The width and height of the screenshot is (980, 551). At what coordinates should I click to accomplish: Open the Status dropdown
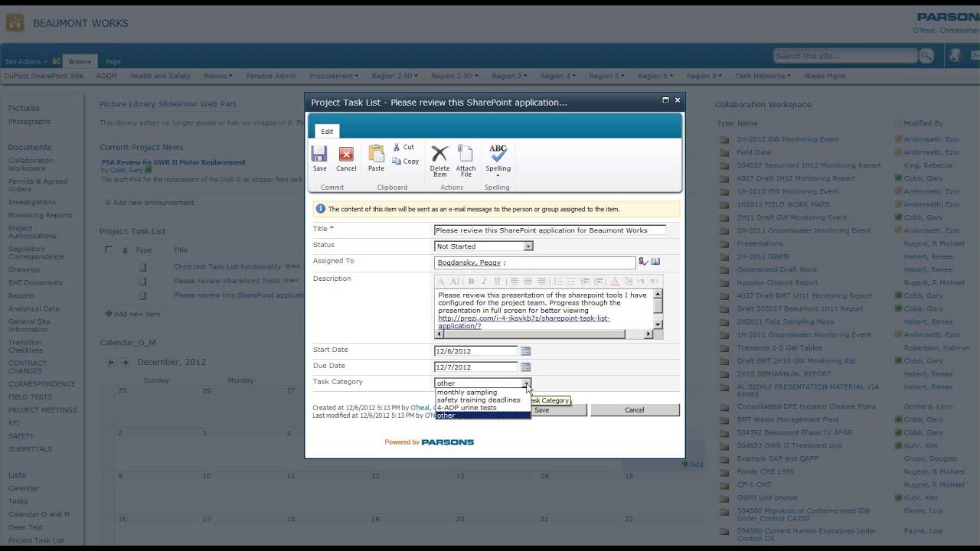tap(483, 246)
